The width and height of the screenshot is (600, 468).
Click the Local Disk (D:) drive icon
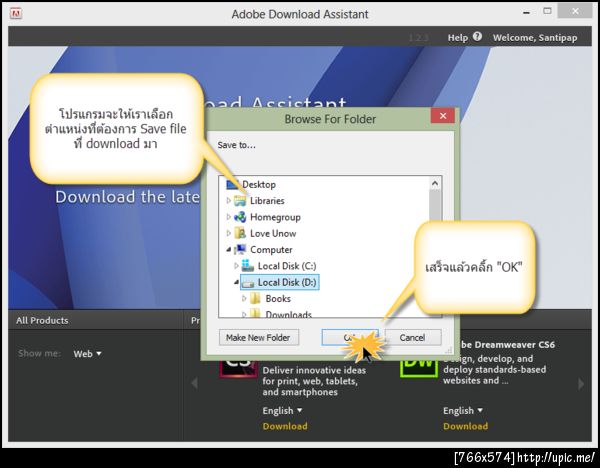pos(248,283)
